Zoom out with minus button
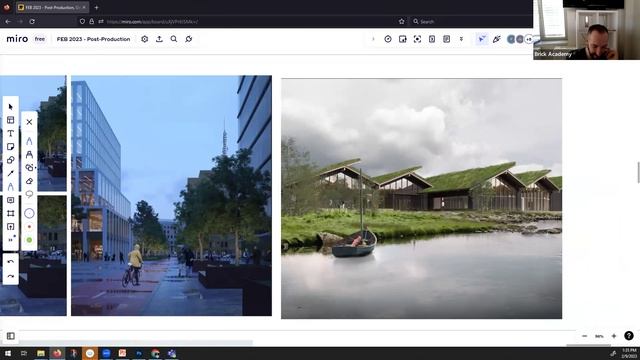Image resolution: width=640 pixels, height=360 pixels. pos(584,336)
